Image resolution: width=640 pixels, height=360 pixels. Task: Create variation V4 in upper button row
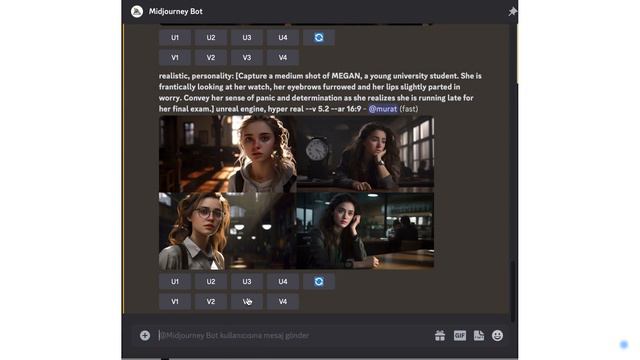[x=283, y=58]
